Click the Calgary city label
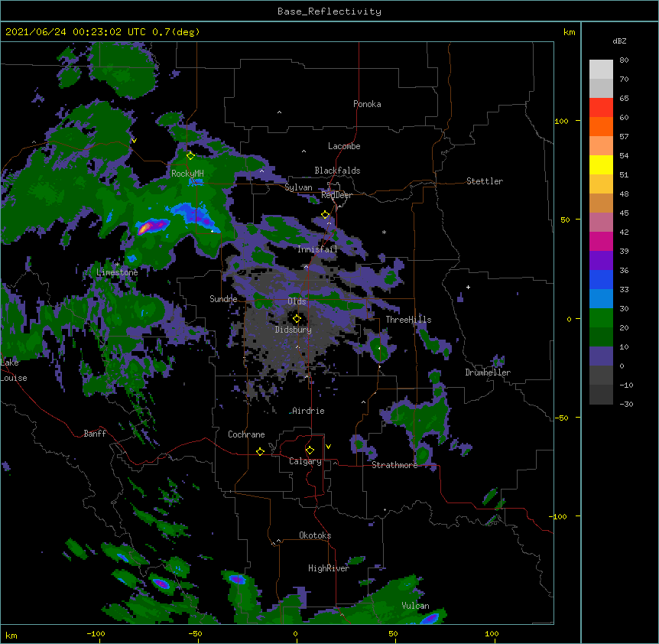The height and width of the screenshot is (644, 659). [x=305, y=461]
